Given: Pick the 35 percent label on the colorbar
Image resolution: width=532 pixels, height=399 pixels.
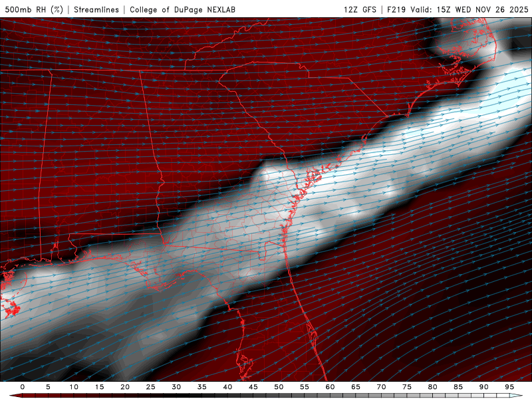Looking at the screenshot, I should (202, 387).
